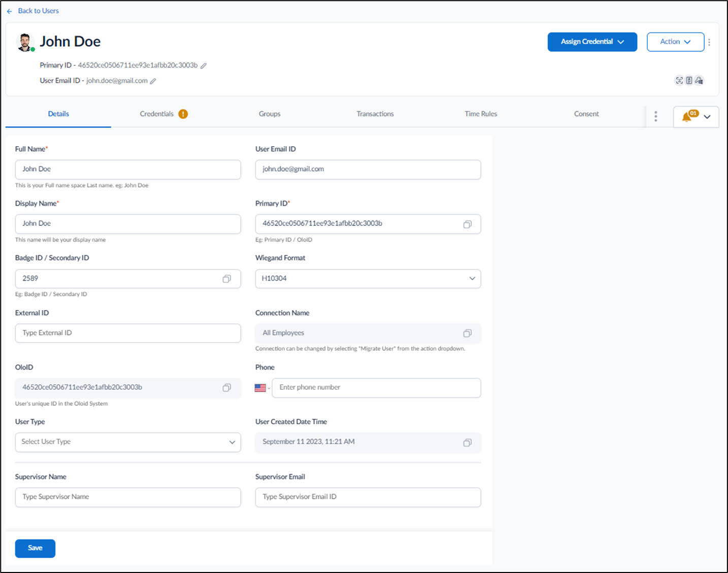Switch to the Credentials tab
This screenshot has height=573, width=728.
click(x=163, y=114)
